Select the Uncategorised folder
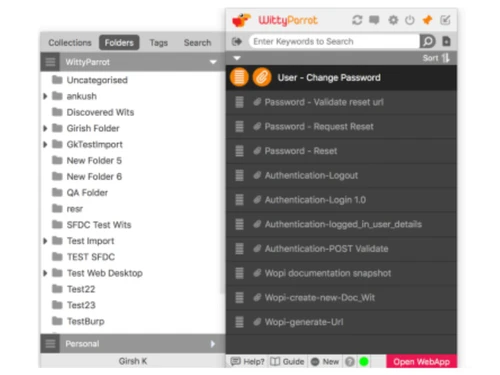The image size is (500, 375). pyautogui.click(x=97, y=80)
